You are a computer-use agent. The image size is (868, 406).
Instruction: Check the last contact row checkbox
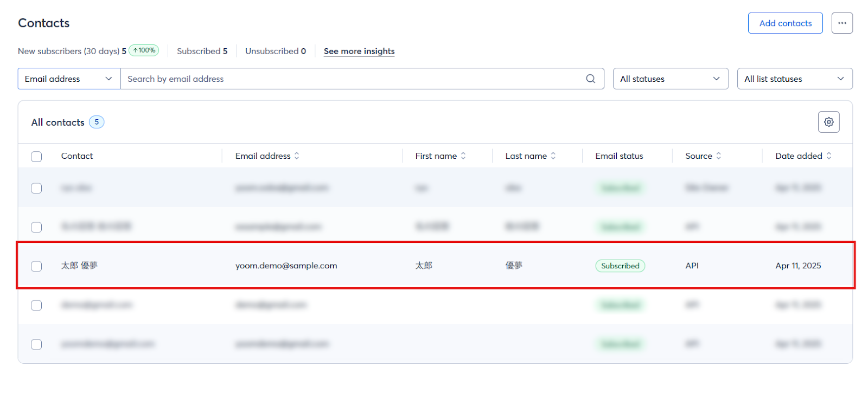(36, 344)
